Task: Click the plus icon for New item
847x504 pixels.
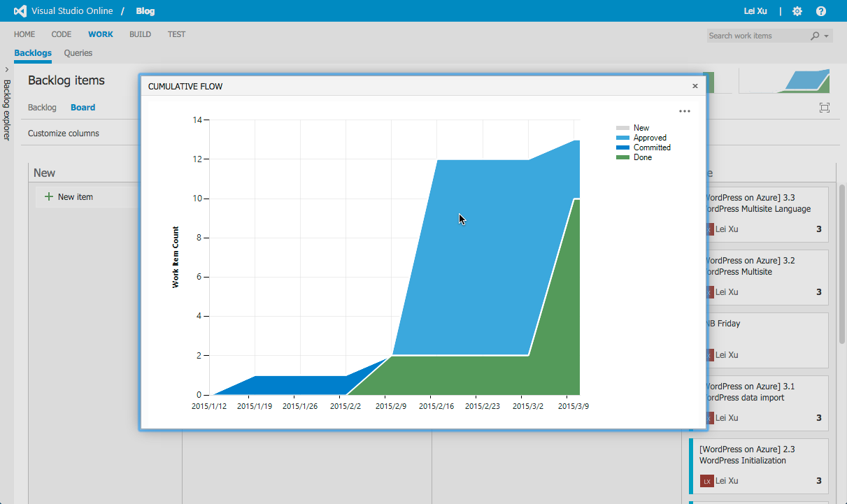Action: pyautogui.click(x=49, y=197)
